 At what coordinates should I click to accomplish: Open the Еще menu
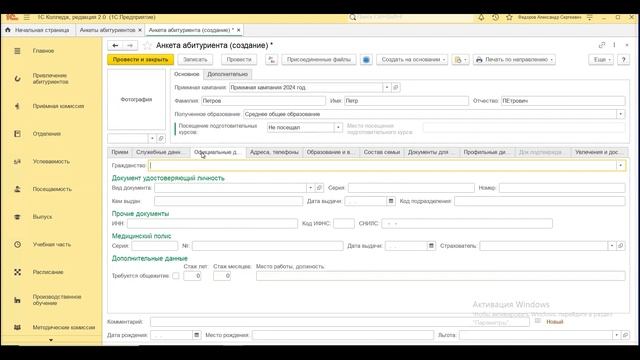coord(601,60)
